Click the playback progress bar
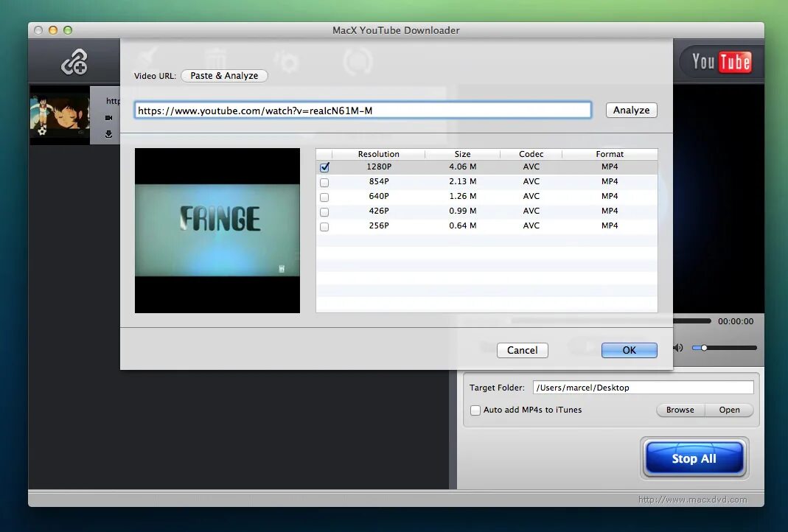This screenshot has height=532, width=788. pos(610,321)
